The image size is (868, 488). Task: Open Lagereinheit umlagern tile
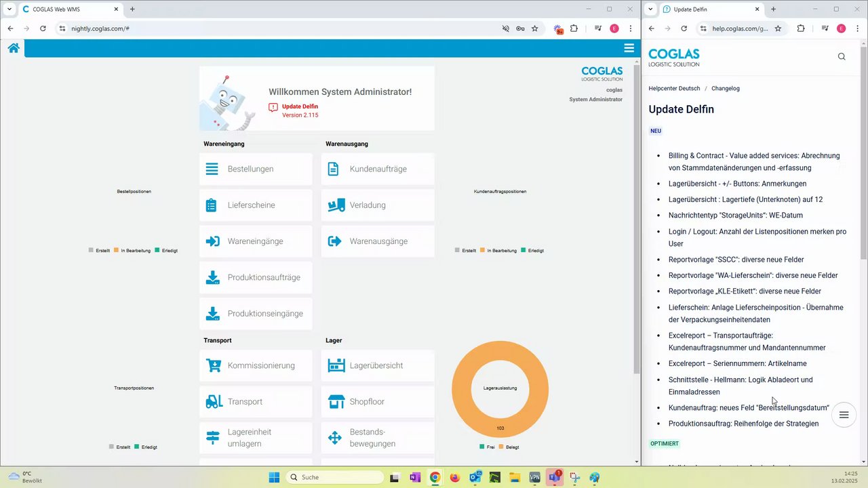tap(256, 438)
